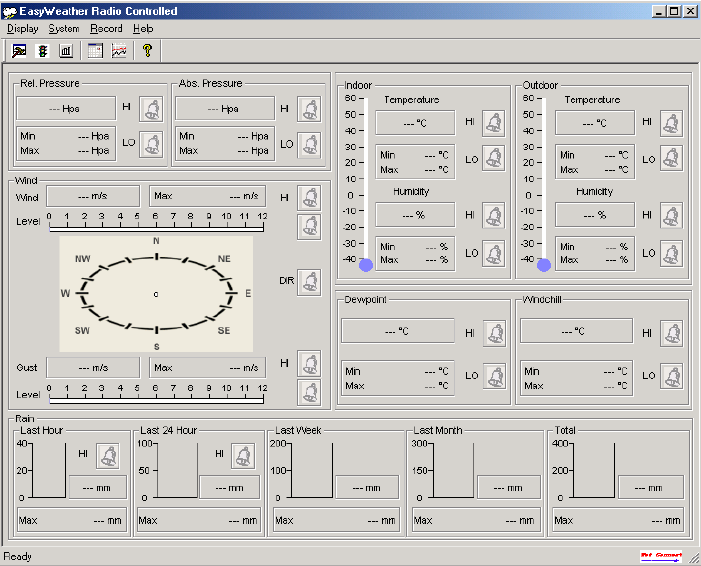Set indoor temperature HI alarm bell
701x566 pixels.
point(494,123)
